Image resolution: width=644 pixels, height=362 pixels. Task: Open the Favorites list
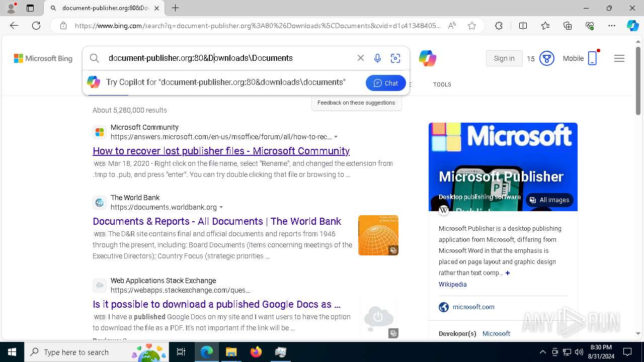pyautogui.click(x=545, y=26)
